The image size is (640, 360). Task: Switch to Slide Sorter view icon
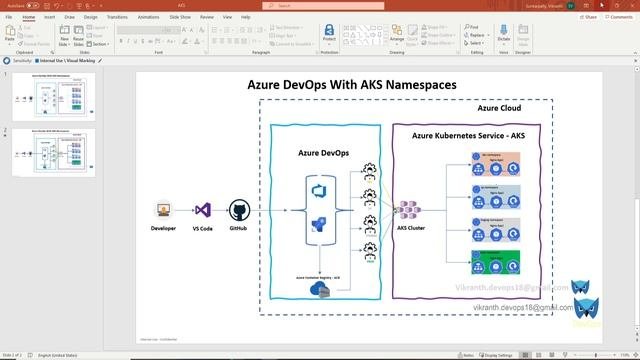point(538,355)
